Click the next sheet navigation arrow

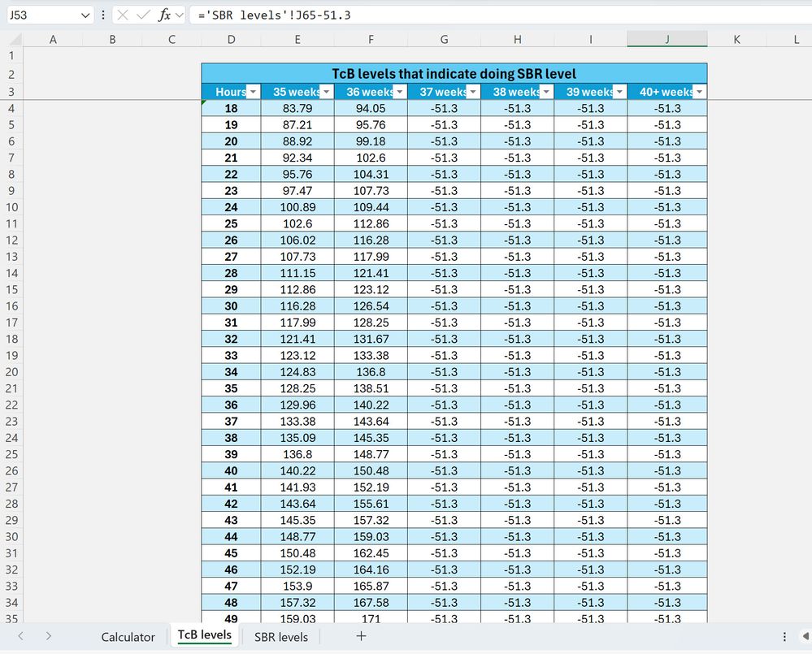coord(49,636)
